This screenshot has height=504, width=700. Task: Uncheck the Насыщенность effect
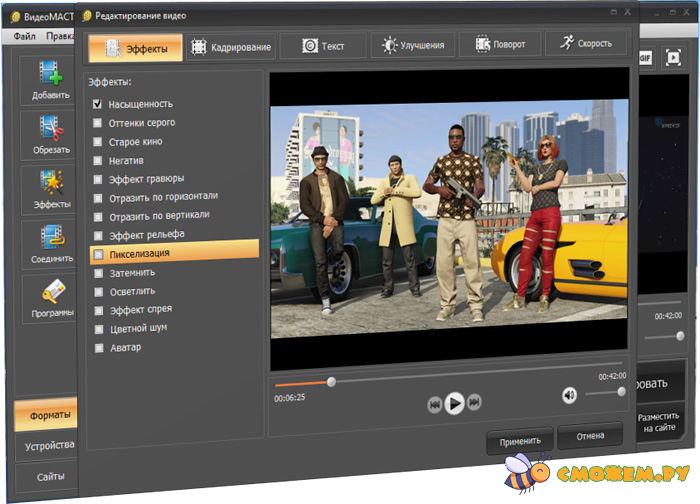click(x=97, y=104)
